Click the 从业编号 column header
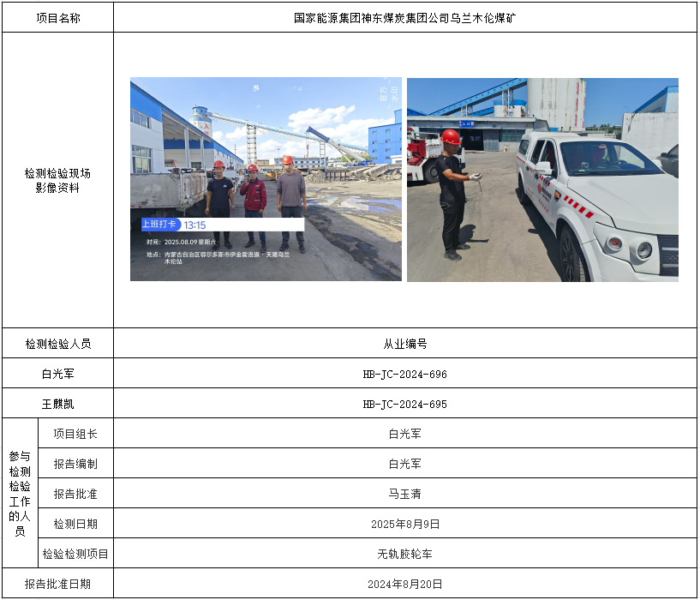Image resolution: width=700 pixels, height=600 pixels. tap(404, 344)
